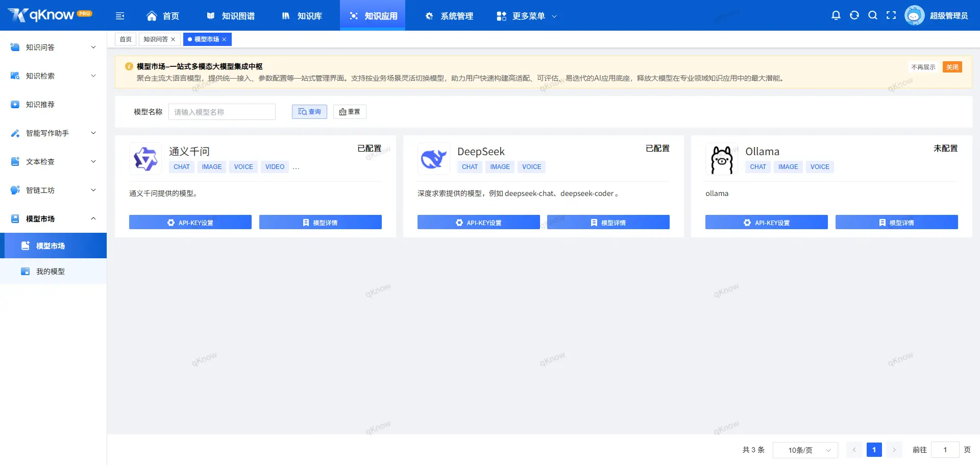This screenshot has width=980, height=465.
Task: Open 模型详情 for Ollama
Action: 897,222
